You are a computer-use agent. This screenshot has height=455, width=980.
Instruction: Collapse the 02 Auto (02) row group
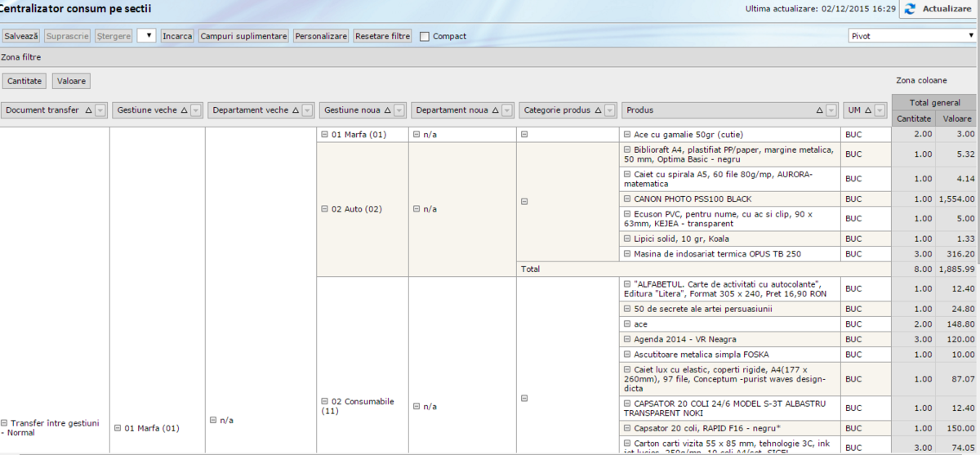click(324, 209)
